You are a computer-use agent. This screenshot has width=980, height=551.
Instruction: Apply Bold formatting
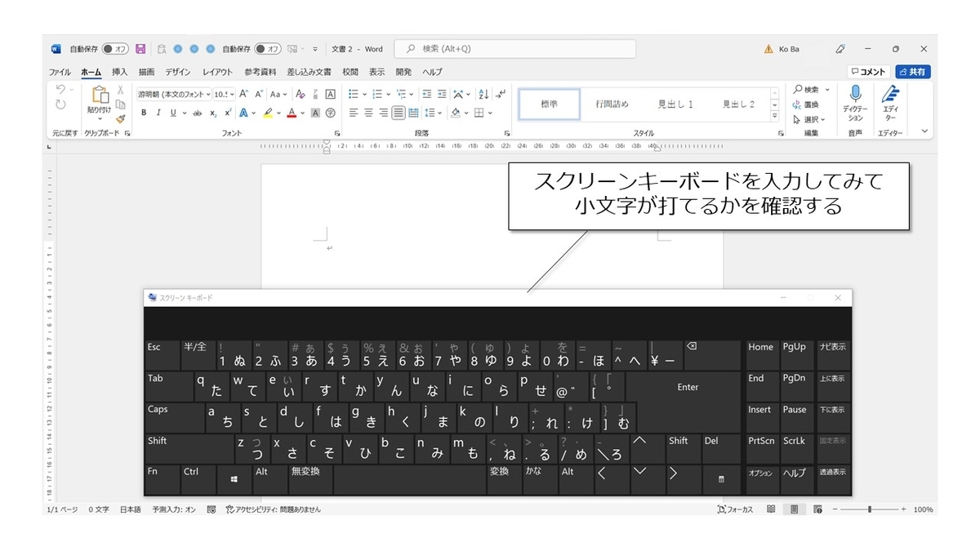[x=143, y=113]
